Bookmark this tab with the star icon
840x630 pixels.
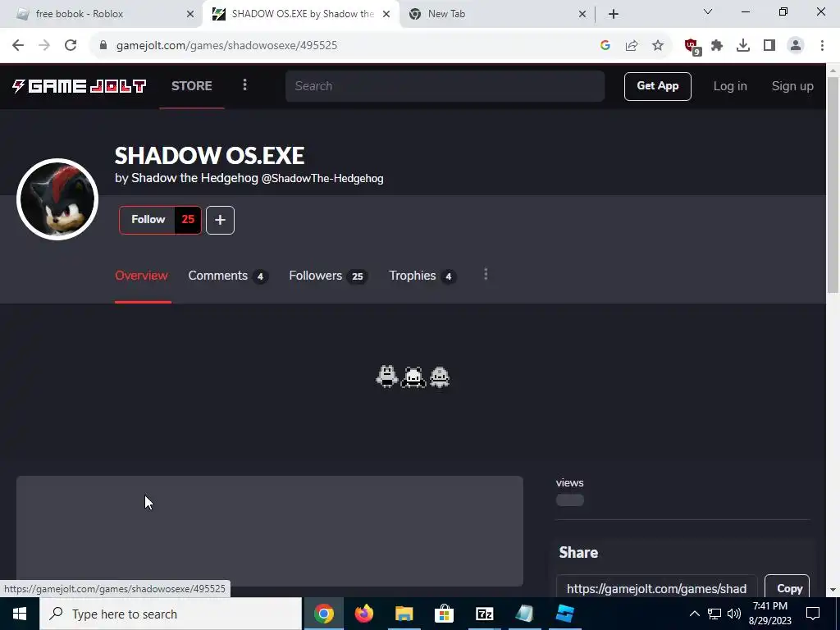point(658,45)
